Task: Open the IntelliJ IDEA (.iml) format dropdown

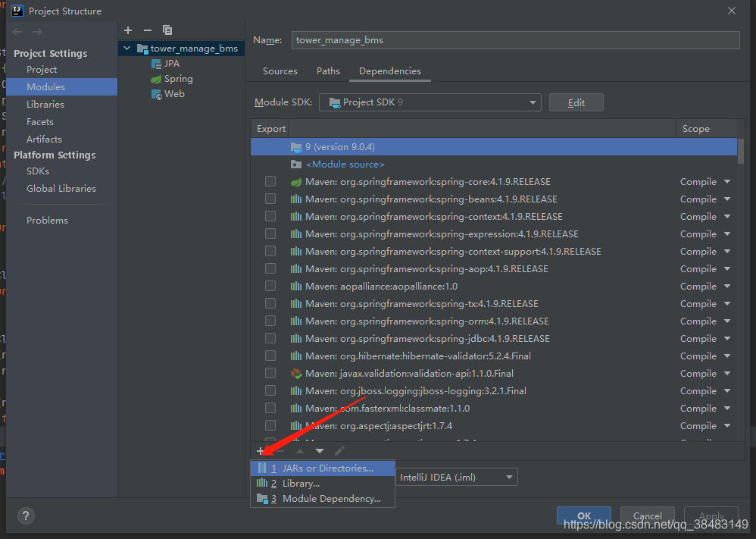Action: pyautogui.click(x=457, y=478)
